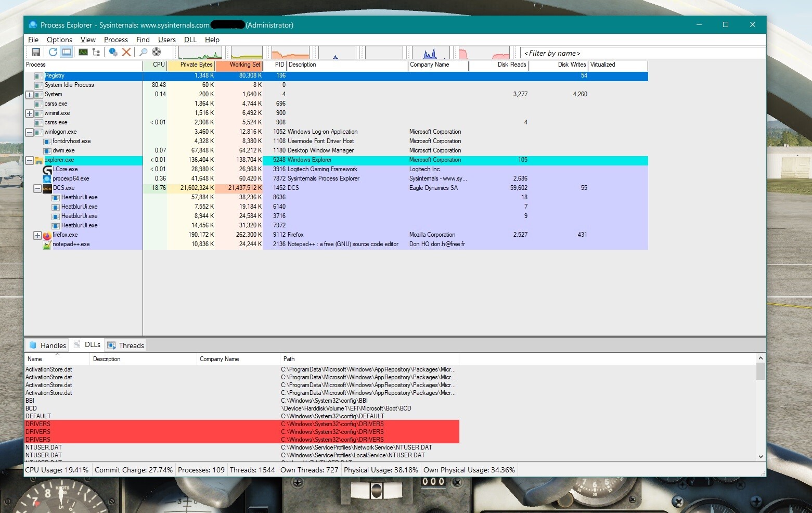The width and height of the screenshot is (812, 513).
Task: Click the dwm.exe process icon
Action: (x=47, y=151)
